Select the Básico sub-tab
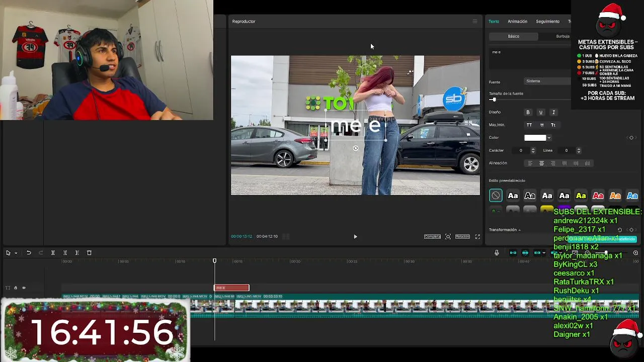644x362 pixels. pyautogui.click(x=513, y=36)
